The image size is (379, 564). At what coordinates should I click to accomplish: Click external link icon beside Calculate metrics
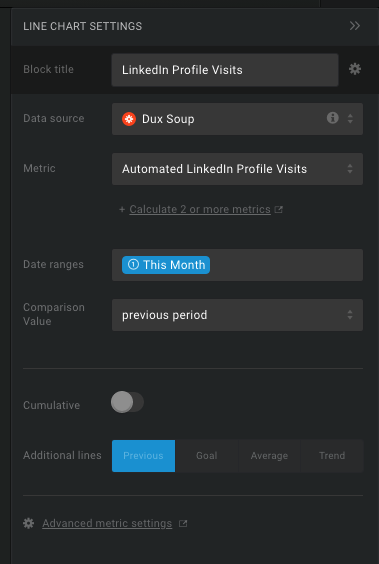coord(278,209)
